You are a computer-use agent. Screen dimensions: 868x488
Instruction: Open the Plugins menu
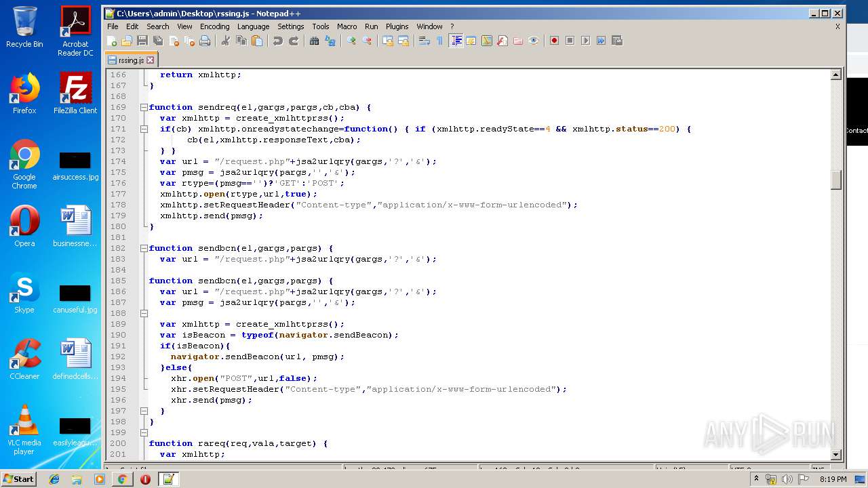pos(397,26)
